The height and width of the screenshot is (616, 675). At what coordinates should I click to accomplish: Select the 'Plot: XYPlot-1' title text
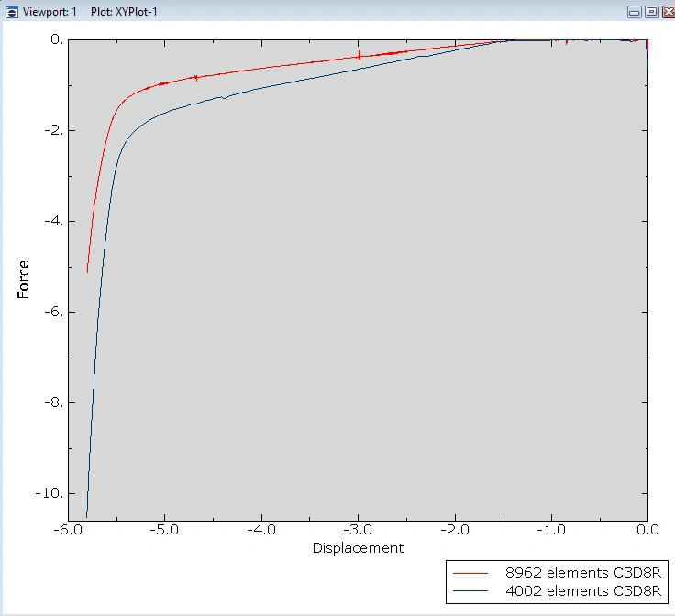[x=124, y=12]
